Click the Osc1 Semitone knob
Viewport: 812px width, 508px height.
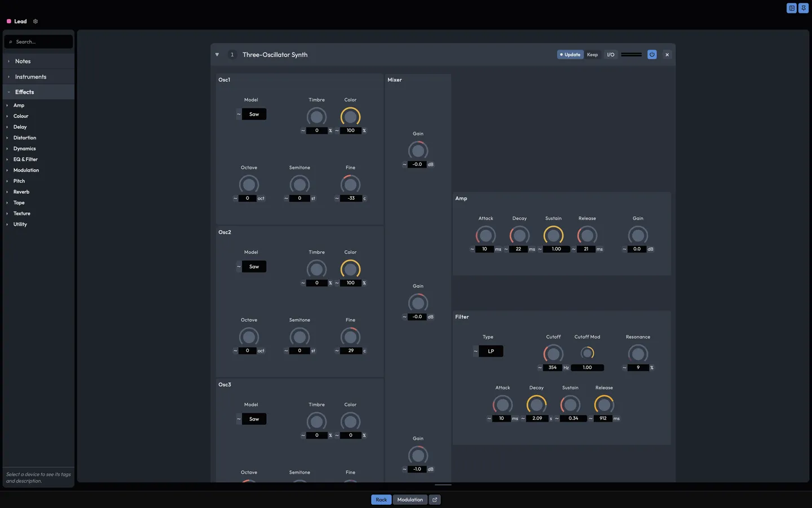click(299, 185)
